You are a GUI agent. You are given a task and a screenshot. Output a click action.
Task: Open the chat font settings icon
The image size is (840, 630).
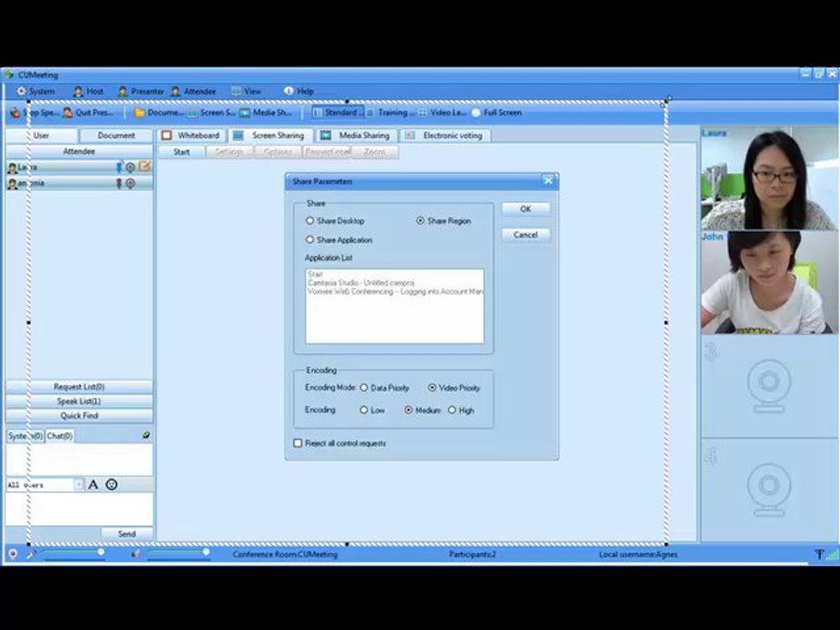pos(94,485)
